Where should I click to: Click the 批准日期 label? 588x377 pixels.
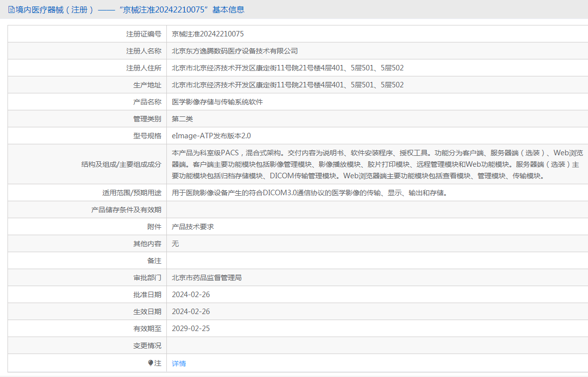tap(147, 295)
